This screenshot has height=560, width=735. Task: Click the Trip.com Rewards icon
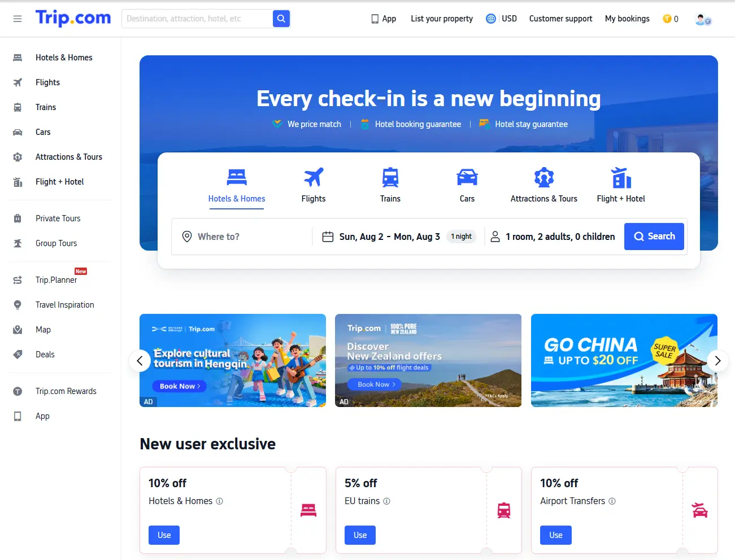click(18, 391)
